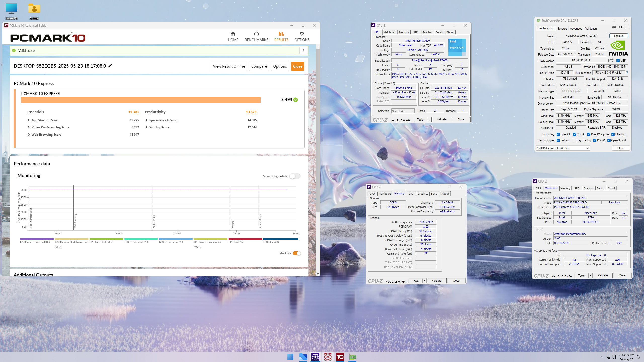
Task: Open the PCMark HOME icon
Action: pyautogui.click(x=233, y=34)
